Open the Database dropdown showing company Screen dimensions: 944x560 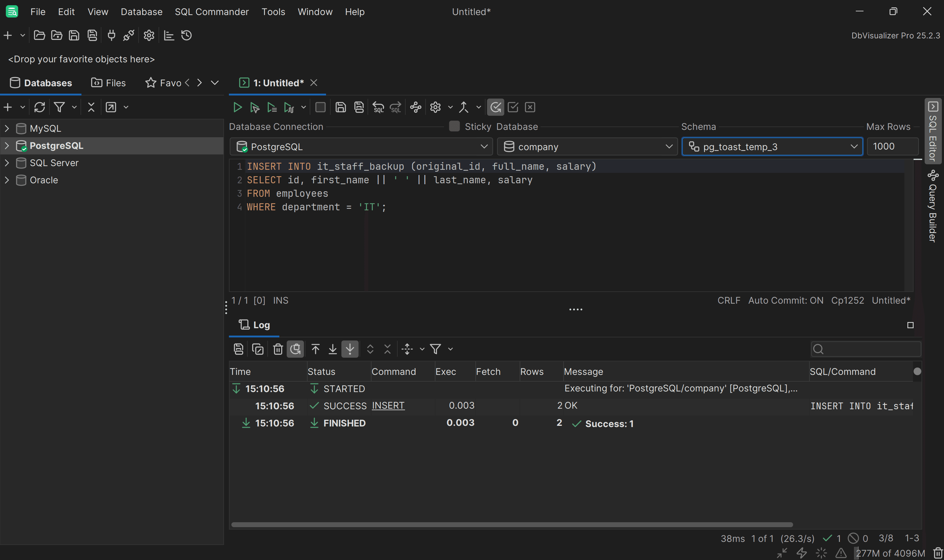click(588, 147)
